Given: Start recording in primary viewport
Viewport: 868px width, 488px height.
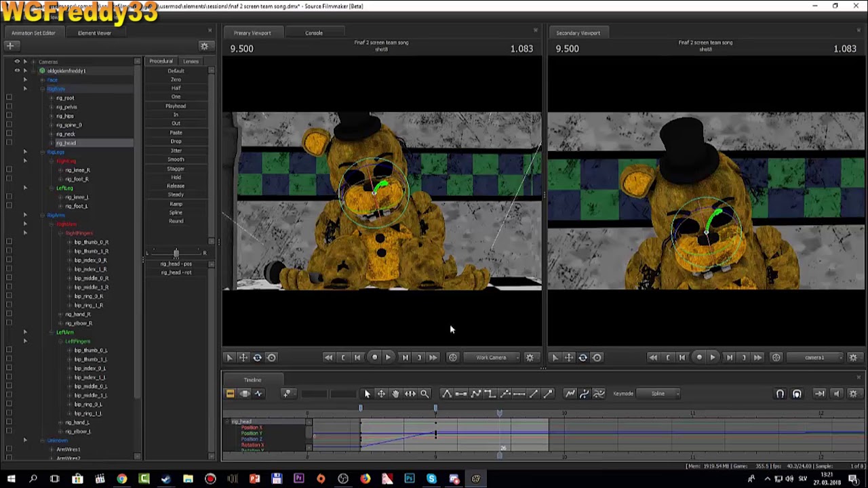Looking at the screenshot, I should click(374, 357).
